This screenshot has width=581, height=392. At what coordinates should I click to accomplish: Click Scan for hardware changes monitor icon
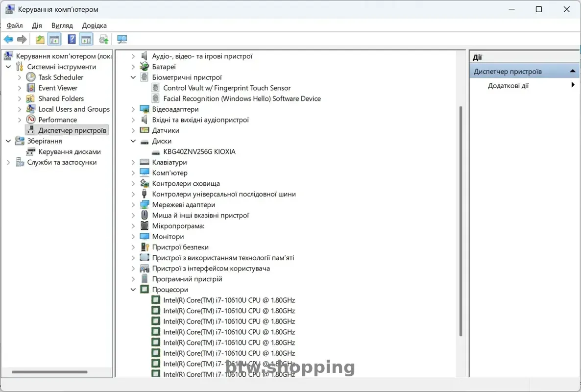tap(122, 40)
